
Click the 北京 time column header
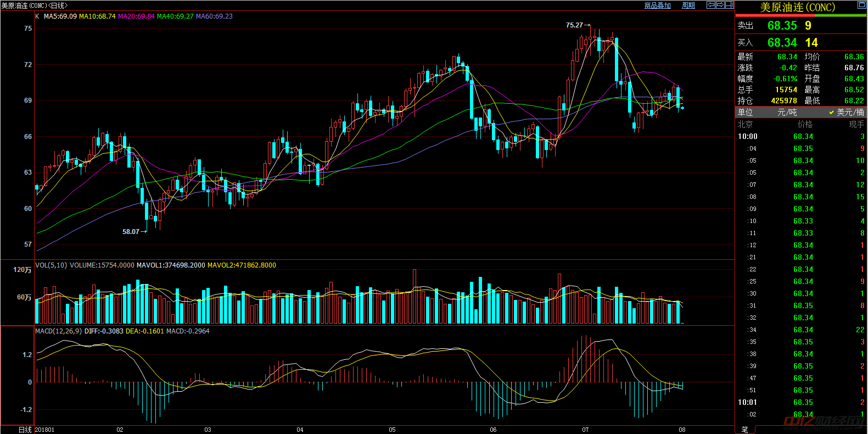coord(745,125)
